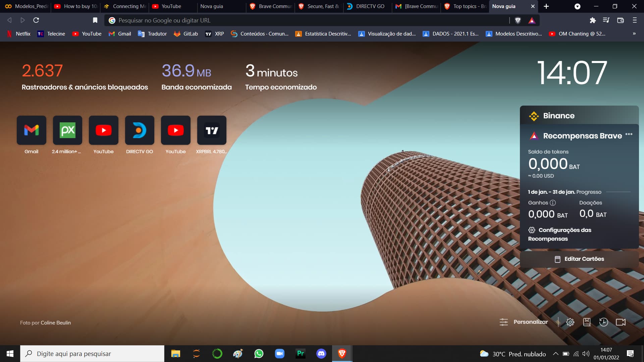The height and width of the screenshot is (362, 644).
Task: Open history icon at the bottom right
Action: [x=603, y=322]
